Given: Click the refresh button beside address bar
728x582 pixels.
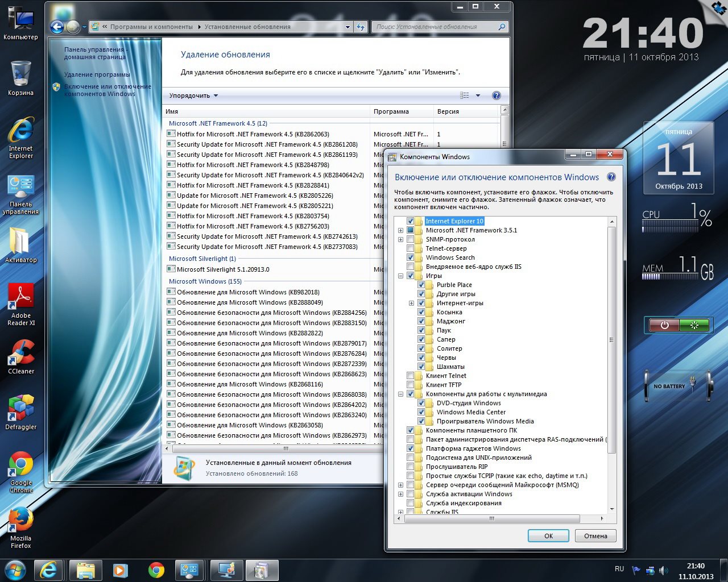Looking at the screenshot, I should coord(361,27).
